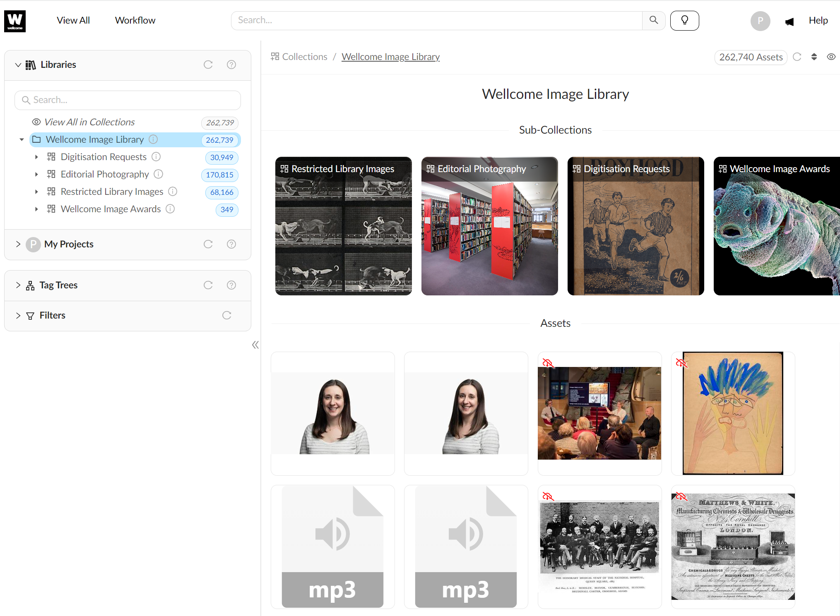Click the search magnifier button in the top bar

[x=653, y=20]
